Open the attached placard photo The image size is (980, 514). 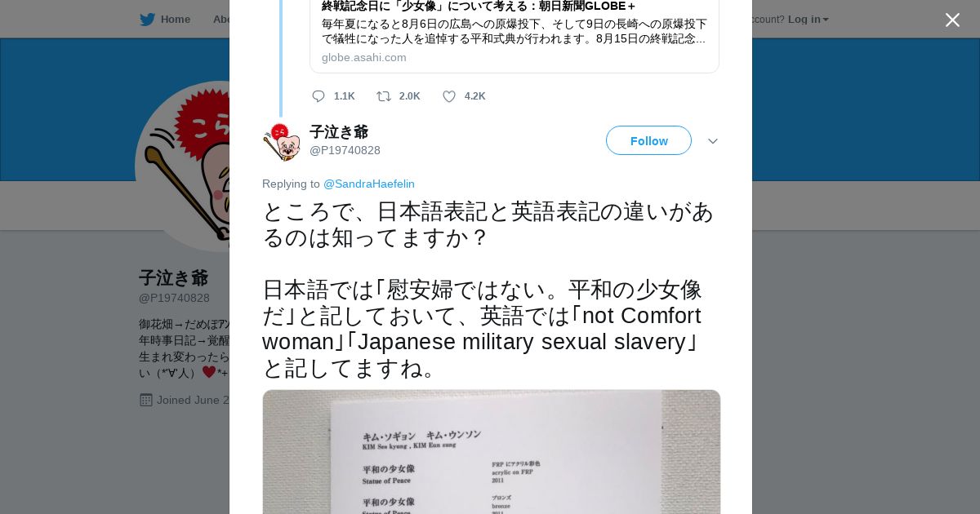point(492,452)
